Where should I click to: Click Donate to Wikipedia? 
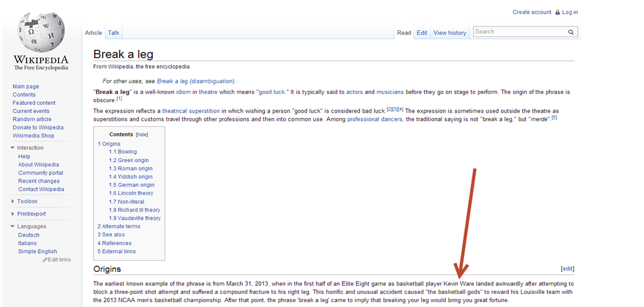tap(38, 128)
